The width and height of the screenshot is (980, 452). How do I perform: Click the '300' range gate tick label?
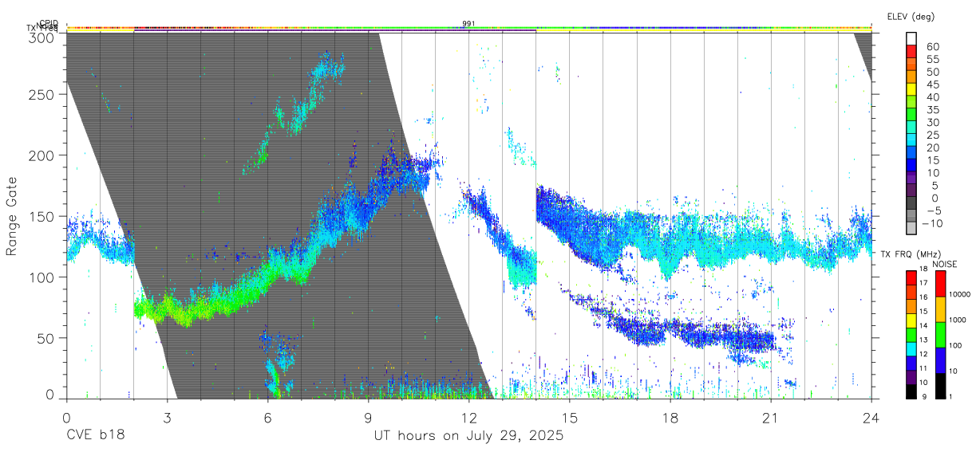tap(40, 37)
